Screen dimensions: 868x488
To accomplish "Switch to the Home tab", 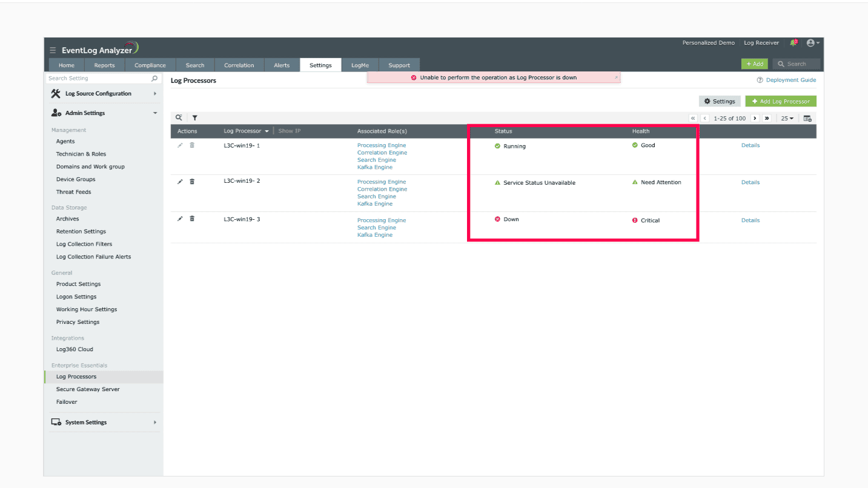I will click(67, 65).
